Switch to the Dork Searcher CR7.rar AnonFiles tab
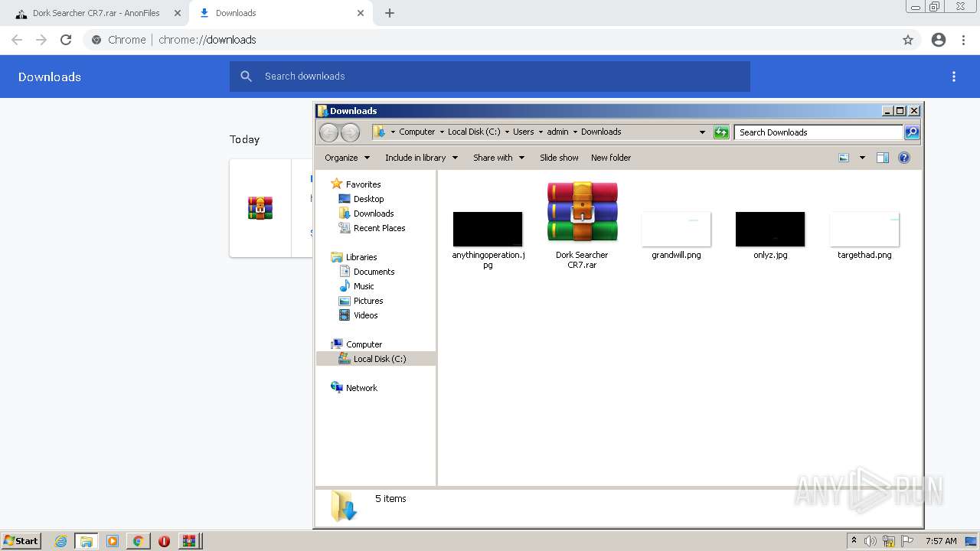Image resolution: width=980 pixels, height=551 pixels. 96,13
